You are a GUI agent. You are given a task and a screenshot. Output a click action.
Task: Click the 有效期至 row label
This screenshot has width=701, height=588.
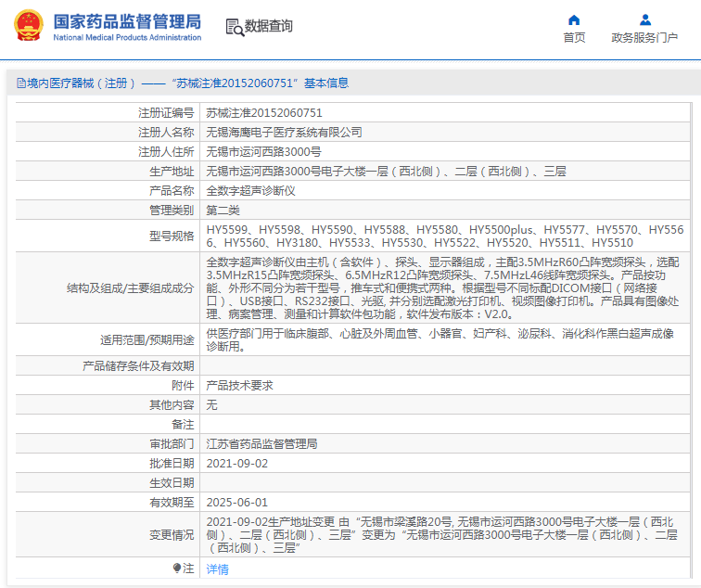(x=172, y=502)
